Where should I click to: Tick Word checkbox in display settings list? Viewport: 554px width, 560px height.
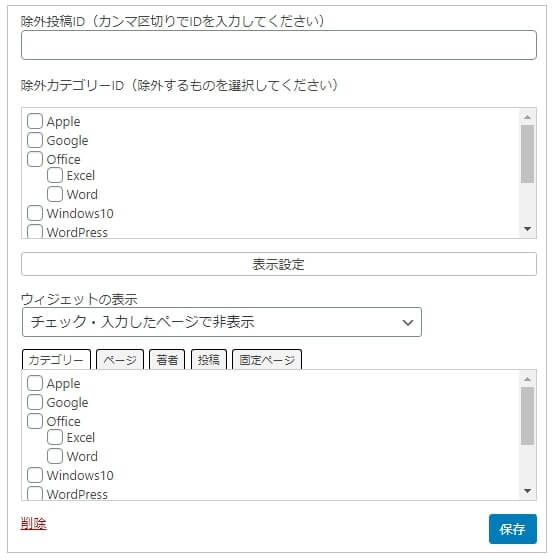tap(55, 456)
